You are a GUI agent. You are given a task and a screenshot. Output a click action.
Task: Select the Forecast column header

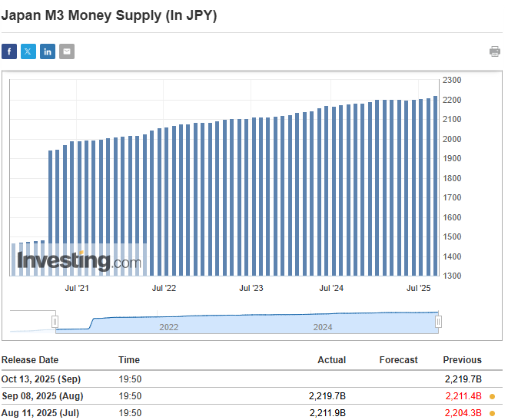point(398,360)
